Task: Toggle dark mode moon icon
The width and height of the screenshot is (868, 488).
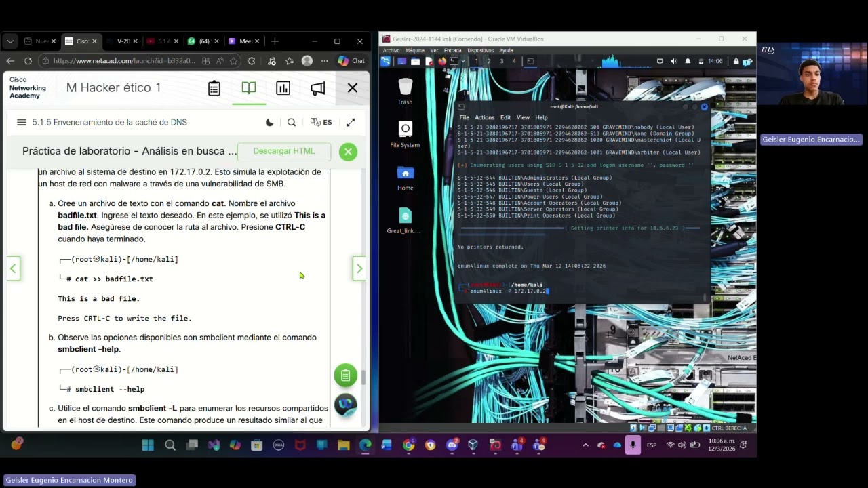Action: (269, 123)
